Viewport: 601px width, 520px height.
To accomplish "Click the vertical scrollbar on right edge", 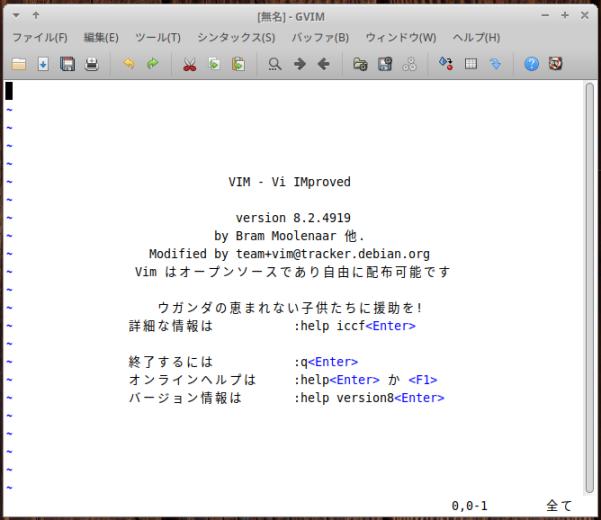I will pyautogui.click(x=590, y=288).
